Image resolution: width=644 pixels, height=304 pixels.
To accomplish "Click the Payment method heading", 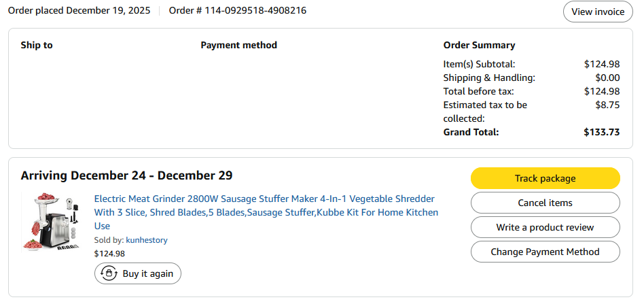I will [238, 45].
